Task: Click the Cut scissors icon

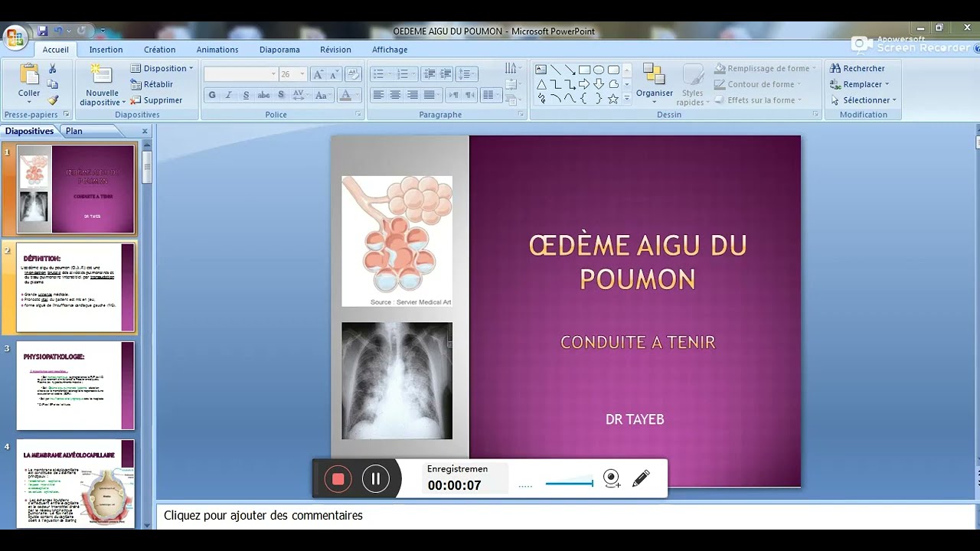Action: pos(52,69)
